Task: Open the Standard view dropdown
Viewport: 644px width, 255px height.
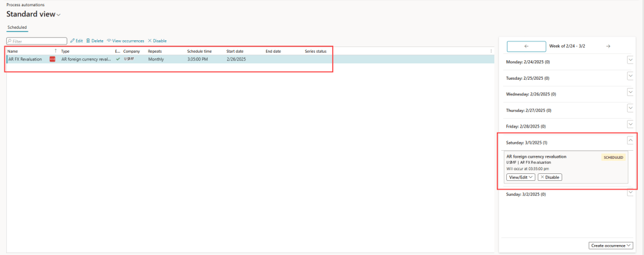Action: point(59,14)
